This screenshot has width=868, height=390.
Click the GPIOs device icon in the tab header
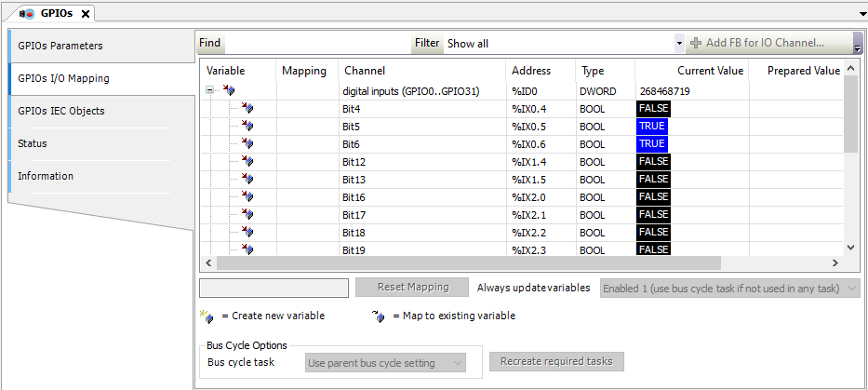tap(26, 14)
